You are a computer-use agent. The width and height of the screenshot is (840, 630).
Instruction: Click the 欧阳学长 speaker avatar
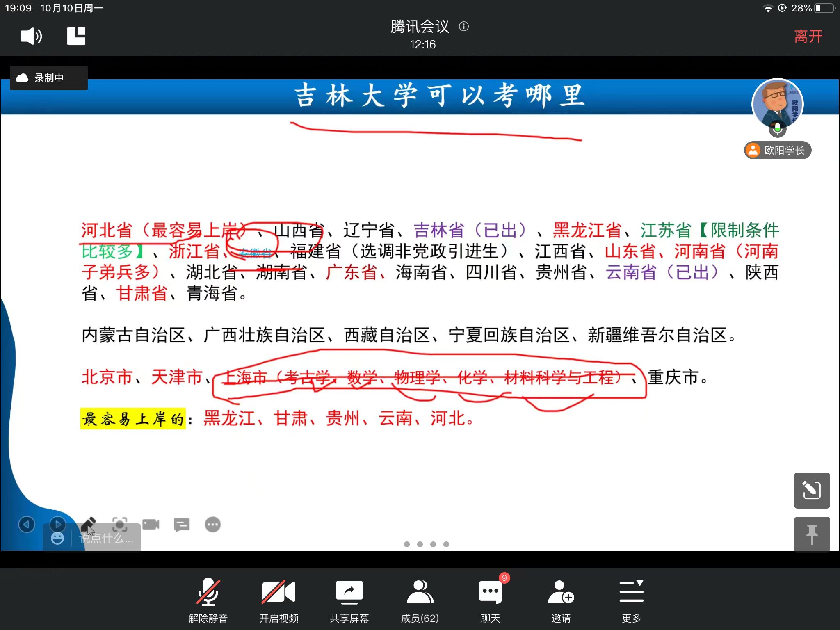coord(777,104)
